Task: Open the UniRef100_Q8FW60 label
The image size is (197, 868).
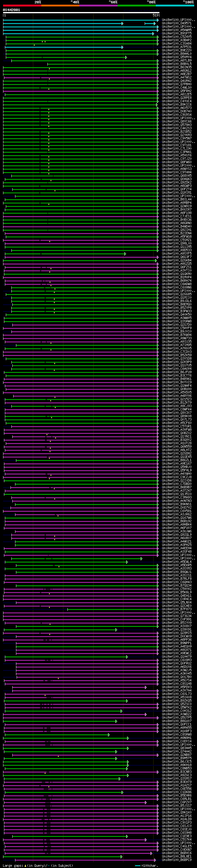Action: click(177, 162)
